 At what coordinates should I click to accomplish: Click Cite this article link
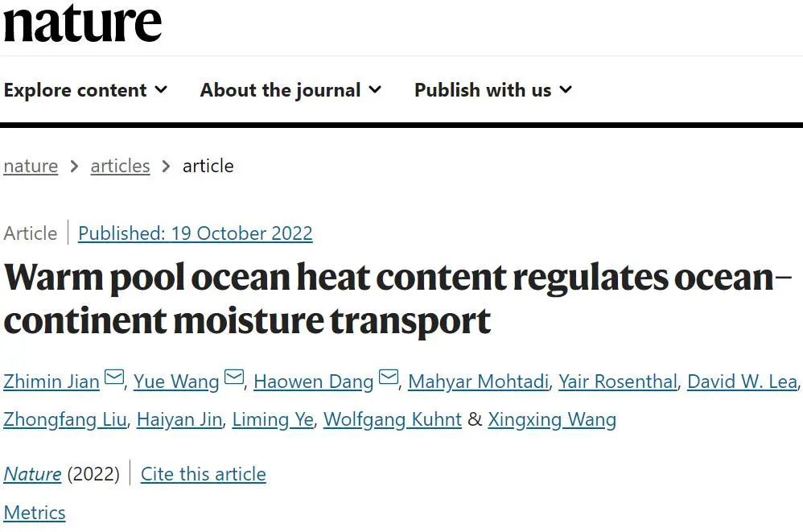[204, 474]
